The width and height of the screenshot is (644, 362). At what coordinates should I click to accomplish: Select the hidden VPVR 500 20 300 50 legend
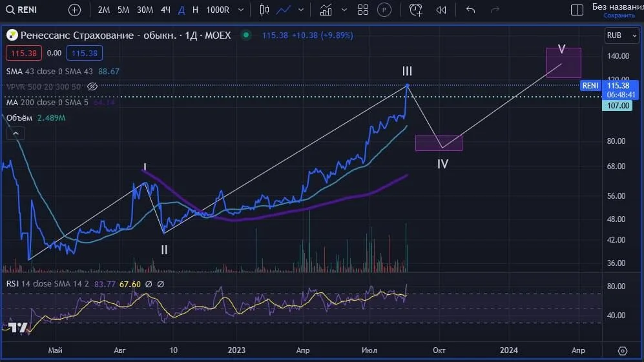coord(43,86)
